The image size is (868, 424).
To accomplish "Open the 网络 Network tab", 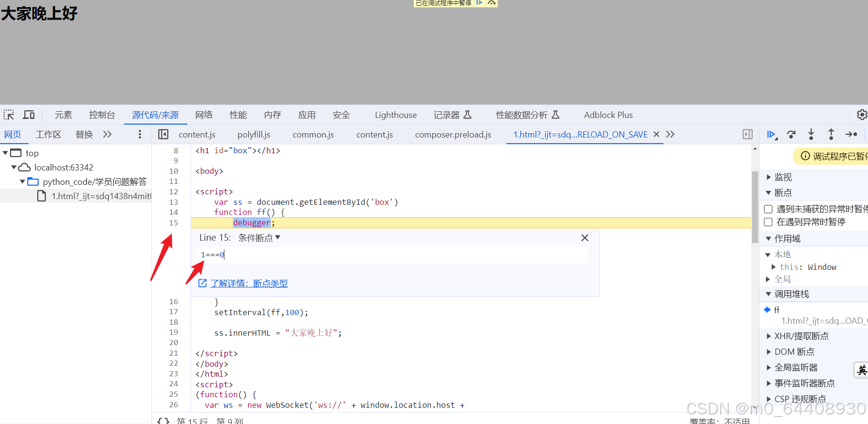I will click(x=204, y=115).
